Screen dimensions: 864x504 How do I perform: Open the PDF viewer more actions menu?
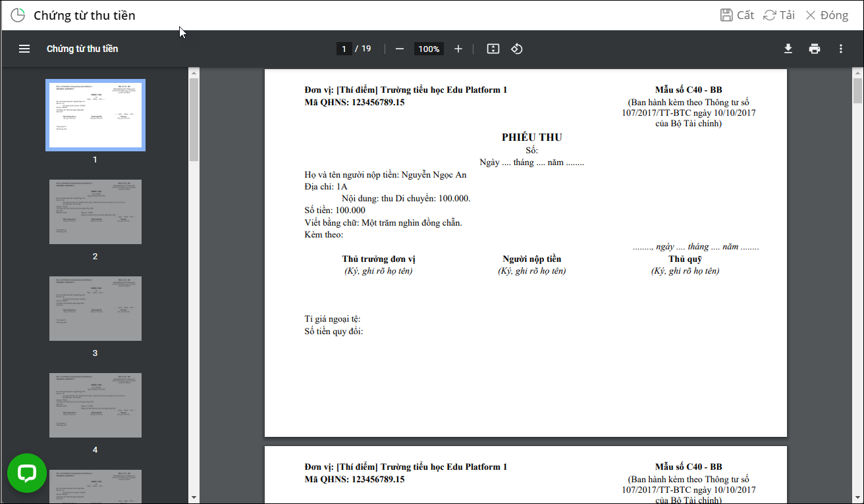[x=841, y=49]
